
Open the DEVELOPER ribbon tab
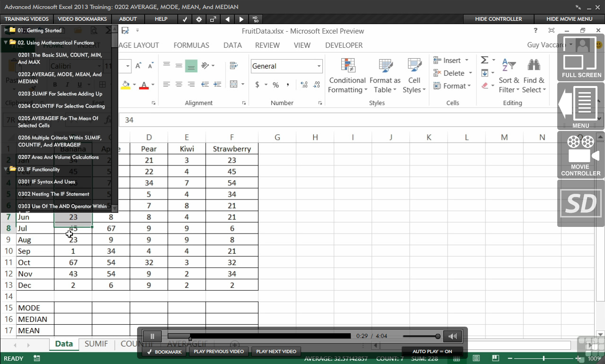[344, 45]
